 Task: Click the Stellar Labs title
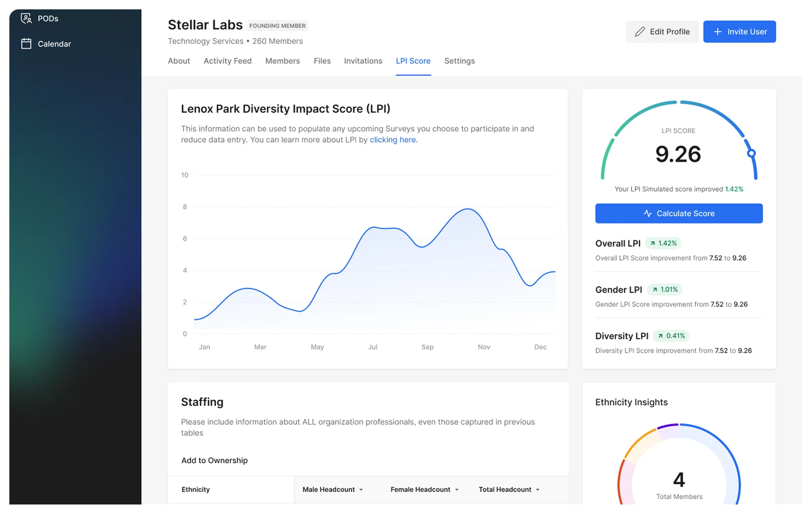[205, 25]
